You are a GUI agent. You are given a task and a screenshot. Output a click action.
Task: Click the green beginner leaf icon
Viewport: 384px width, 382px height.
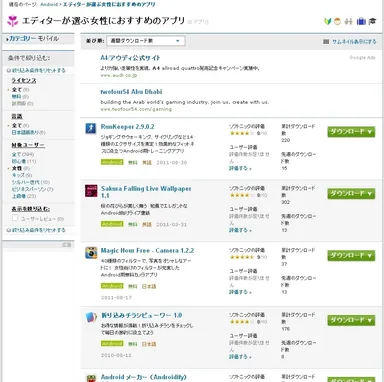pos(328,22)
